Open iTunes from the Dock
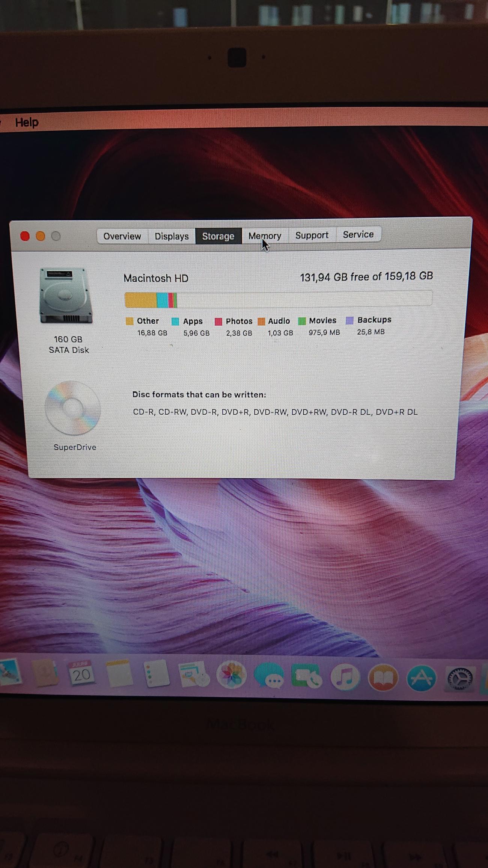The width and height of the screenshot is (488, 868). click(x=345, y=677)
